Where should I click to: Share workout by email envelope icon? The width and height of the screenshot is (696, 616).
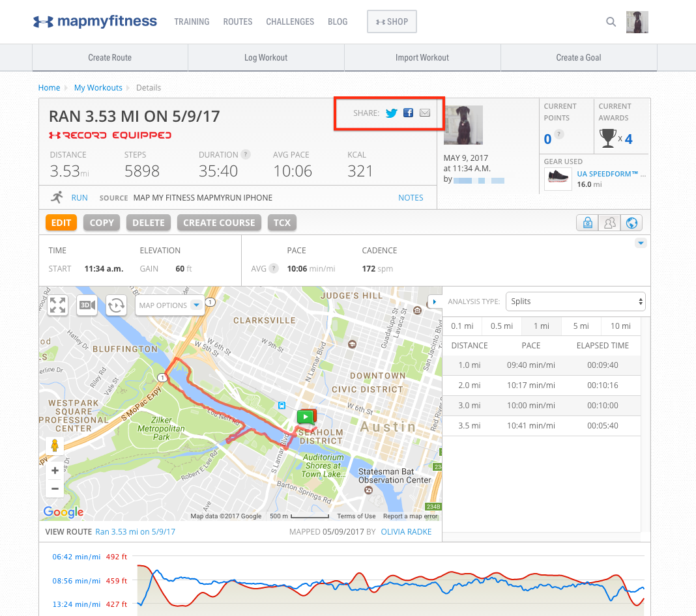pyautogui.click(x=425, y=113)
